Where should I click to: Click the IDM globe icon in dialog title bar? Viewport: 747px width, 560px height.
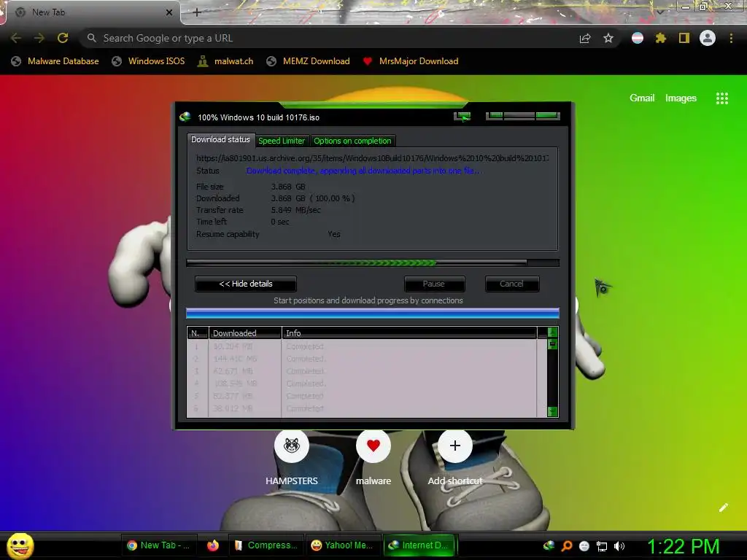tap(185, 117)
